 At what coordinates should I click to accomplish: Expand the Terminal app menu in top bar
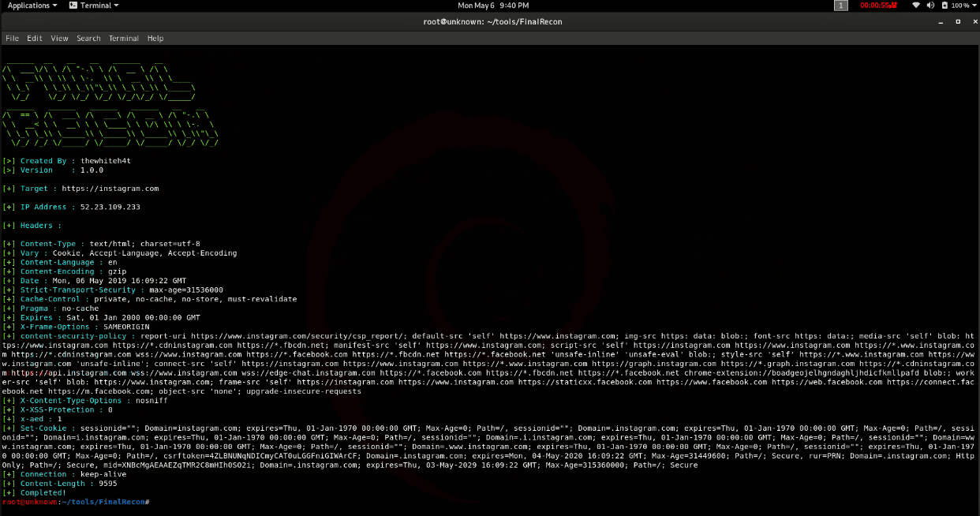tap(99, 6)
